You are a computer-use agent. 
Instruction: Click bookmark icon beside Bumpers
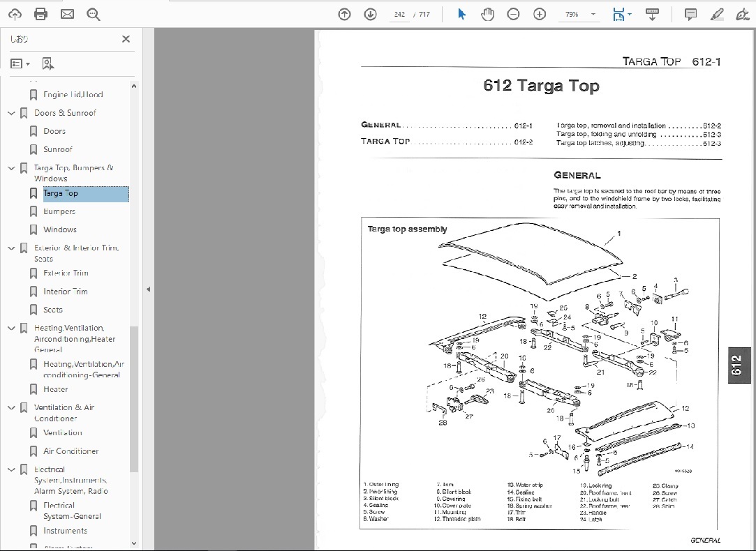[34, 211]
